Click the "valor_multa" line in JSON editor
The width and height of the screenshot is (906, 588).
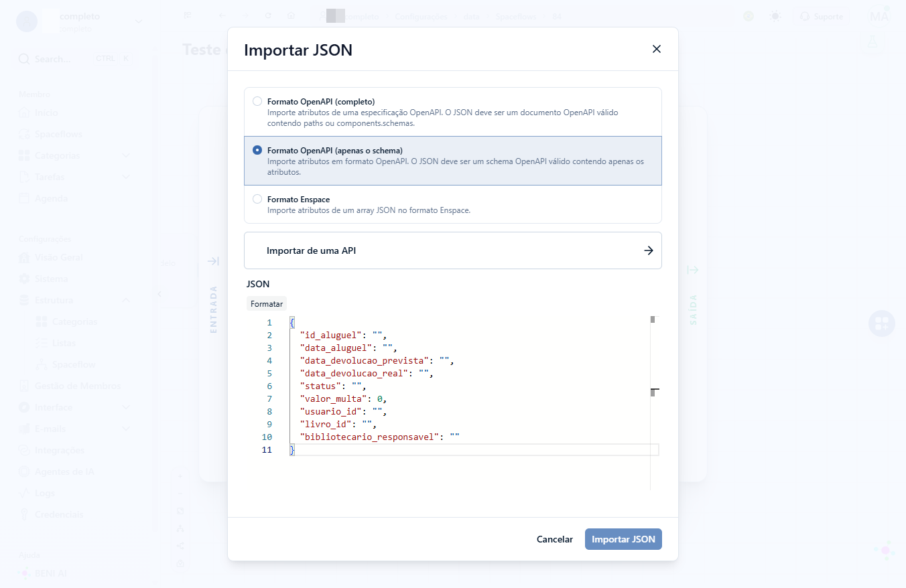tap(343, 398)
